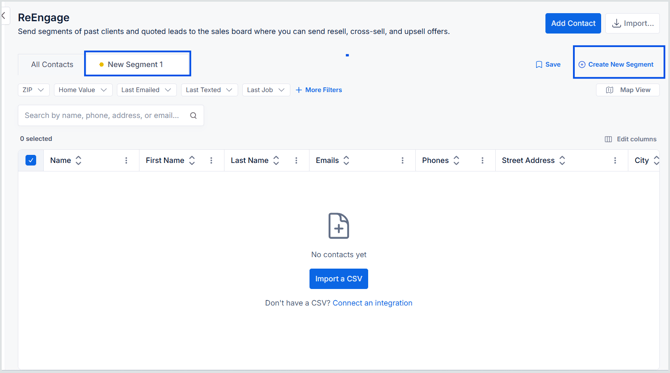
Task: Open the Name column options menu
Action: point(126,160)
